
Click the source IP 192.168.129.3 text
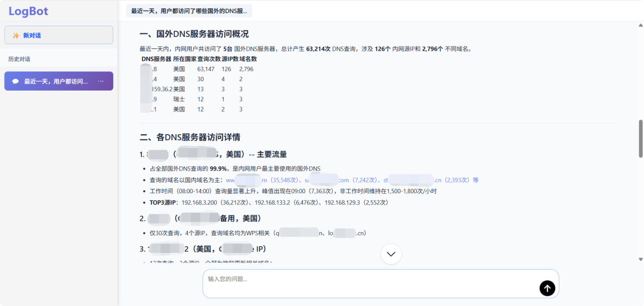[342, 202]
